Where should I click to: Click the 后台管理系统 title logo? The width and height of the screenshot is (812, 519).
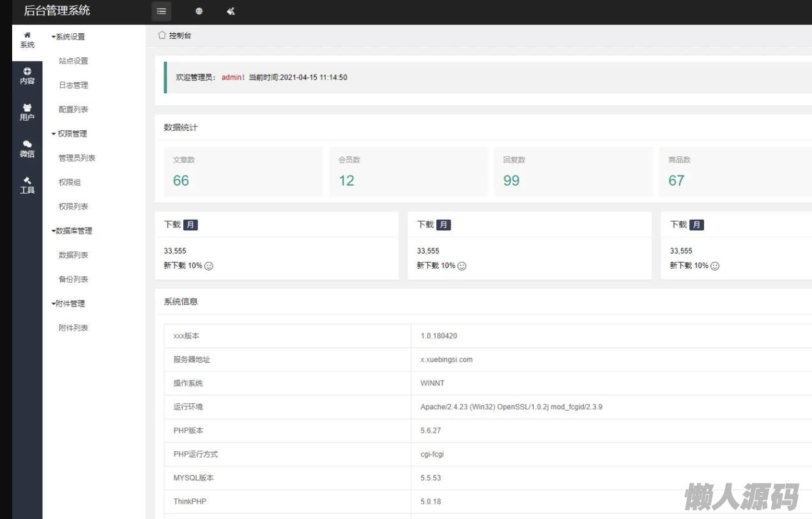click(57, 11)
